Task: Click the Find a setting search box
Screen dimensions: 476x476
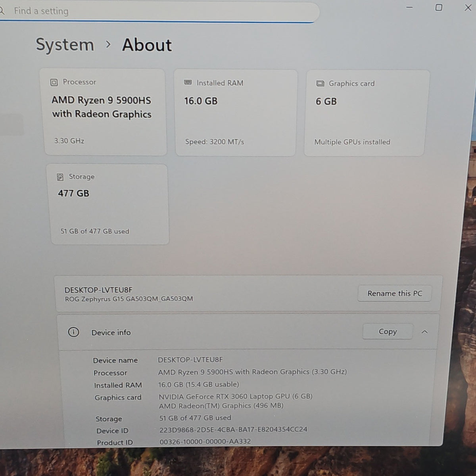Action: pyautogui.click(x=159, y=12)
